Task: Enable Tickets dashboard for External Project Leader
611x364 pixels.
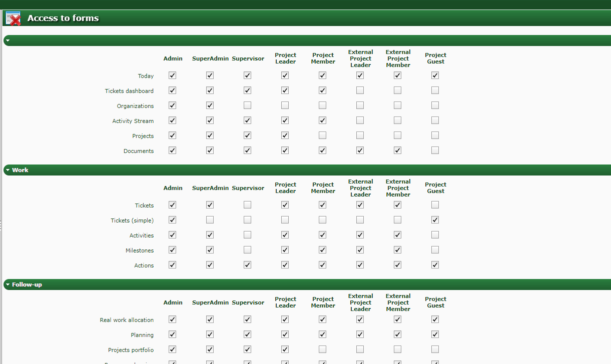Action: [x=360, y=90]
